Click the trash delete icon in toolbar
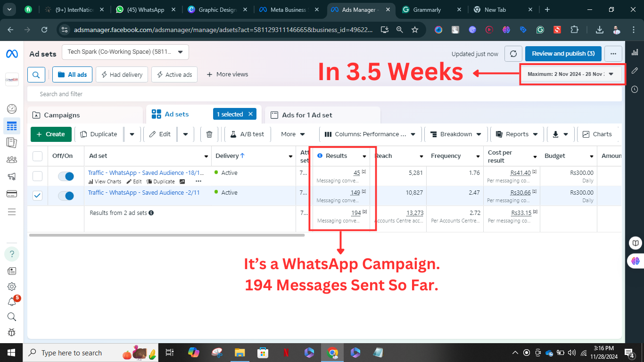Screen dimensions: 644x362 [209, 134]
